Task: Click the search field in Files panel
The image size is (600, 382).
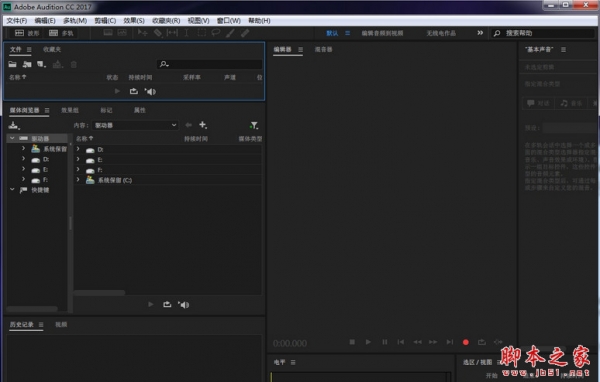Action: point(210,64)
